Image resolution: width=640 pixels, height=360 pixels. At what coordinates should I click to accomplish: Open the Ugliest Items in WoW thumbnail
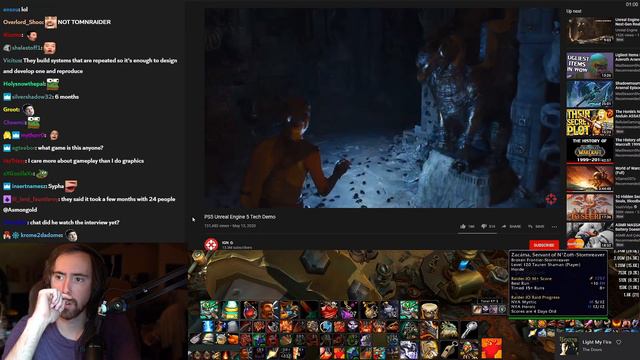[589, 65]
